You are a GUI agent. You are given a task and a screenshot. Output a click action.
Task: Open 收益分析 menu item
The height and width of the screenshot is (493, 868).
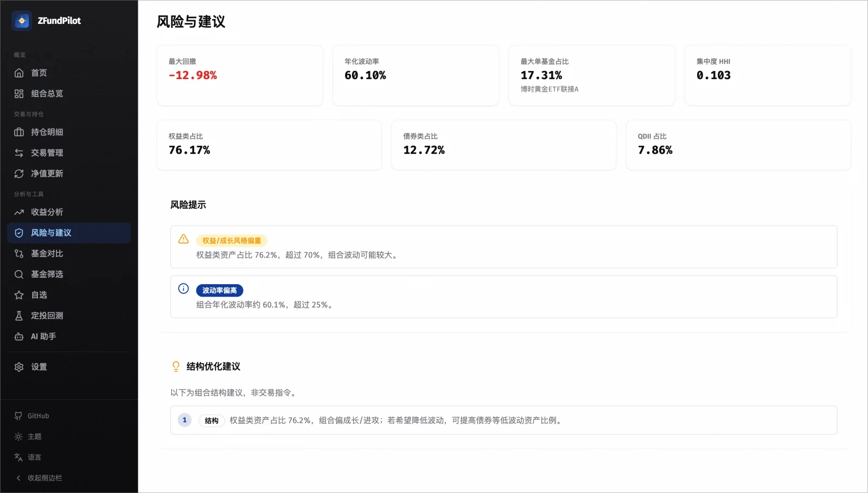(x=69, y=212)
